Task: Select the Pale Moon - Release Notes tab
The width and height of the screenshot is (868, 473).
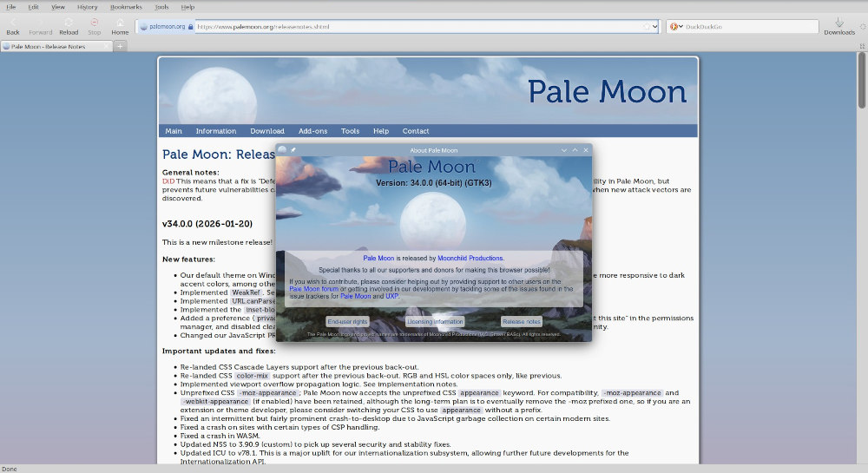Action: click(x=56, y=47)
